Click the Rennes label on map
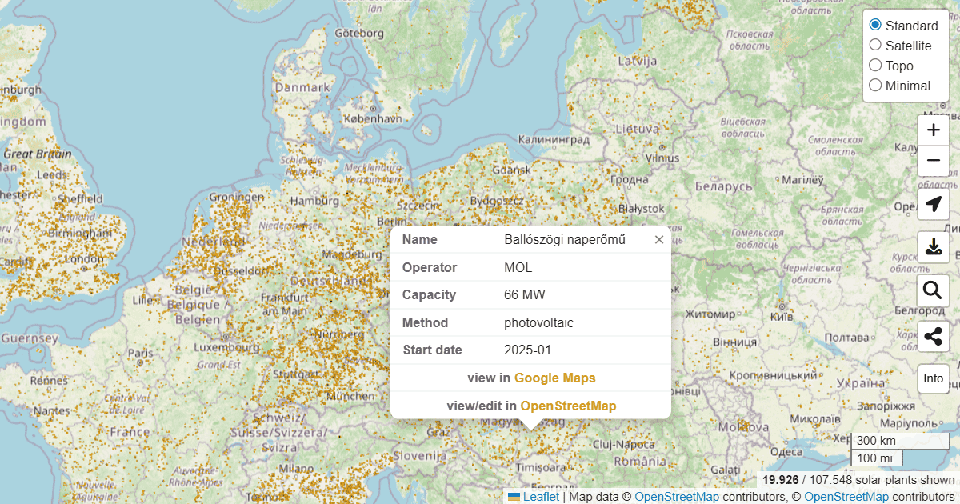The width and height of the screenshot is (960, 504). tap(48, 381)
